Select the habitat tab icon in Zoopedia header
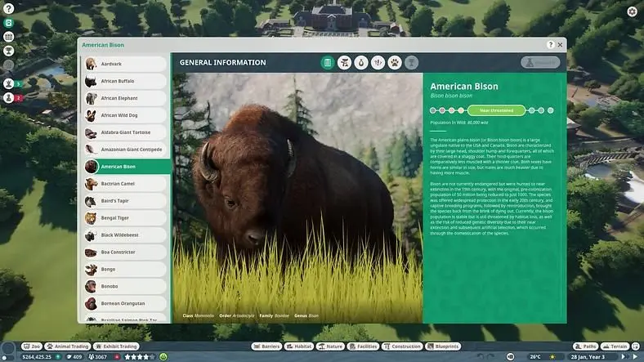The width and height of the screenshot is (644, 362). coord(344,62)
